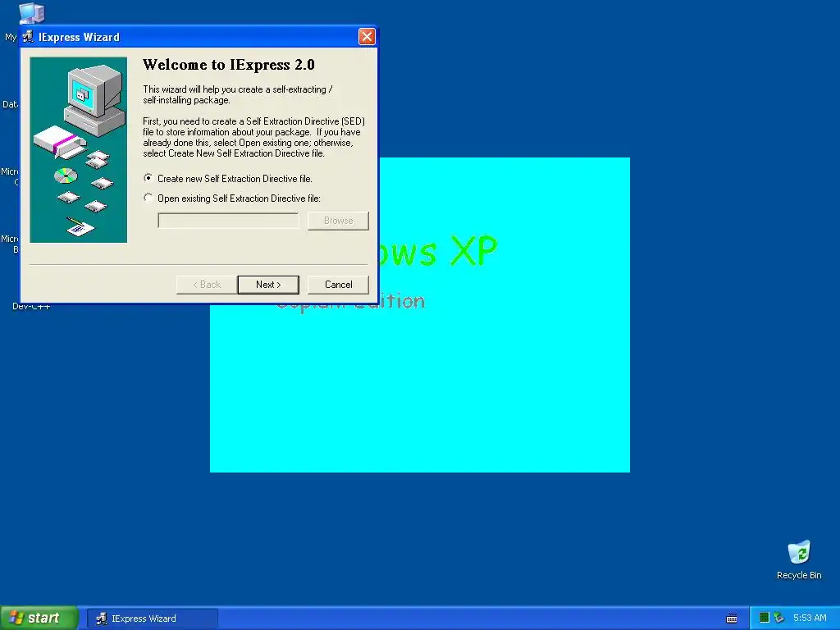This screenshot has height=630, width=840.
Task: Click the Browse button
Action: pos(338,221)
